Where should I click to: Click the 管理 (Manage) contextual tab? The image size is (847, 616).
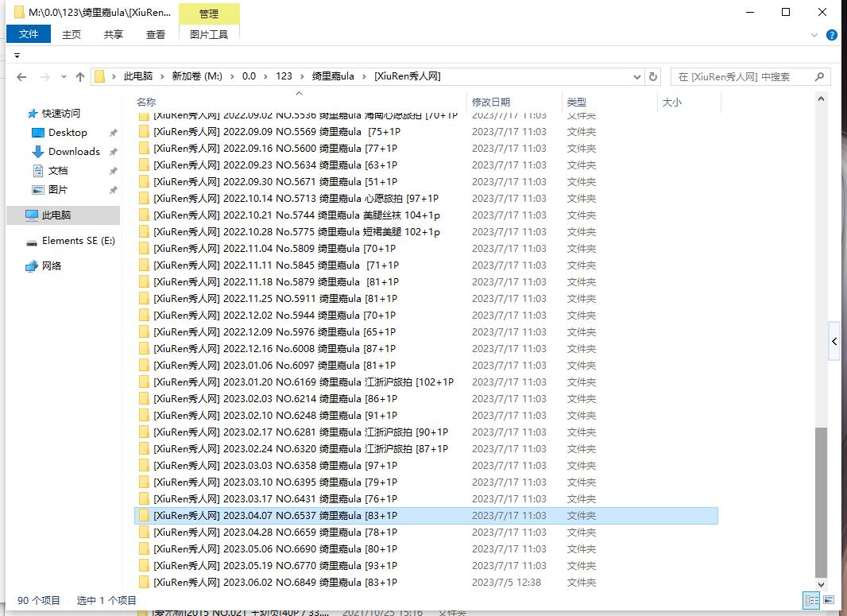[209, 14]
